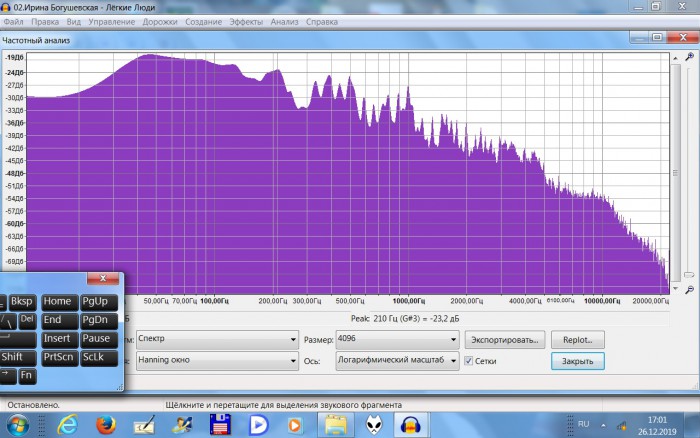The image size is (700, 438).
Task: Click the End key on on-screen keyboard
Action: (x=59, y=321)
